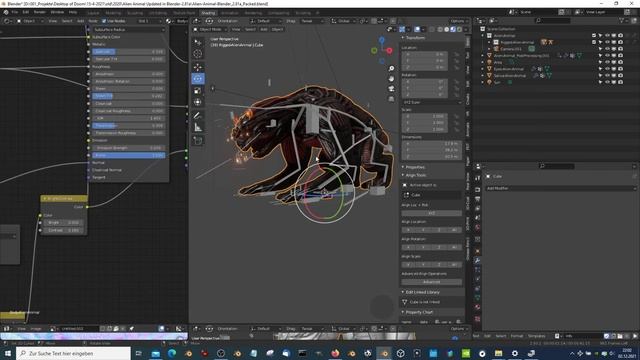Screen dimensions: 640x360
Task: Open the Tool tab in viewport sidebar
Action: (467, 55)
